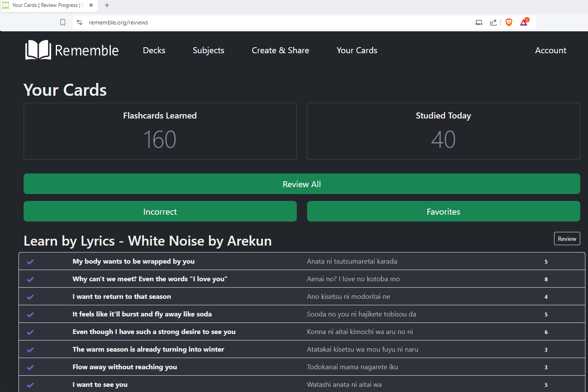The height and width of the screenshot is (392, 588).
Task: Click "My body wants to be wrapped by you"
Action: pyautogui.click(x=134, y=261)
